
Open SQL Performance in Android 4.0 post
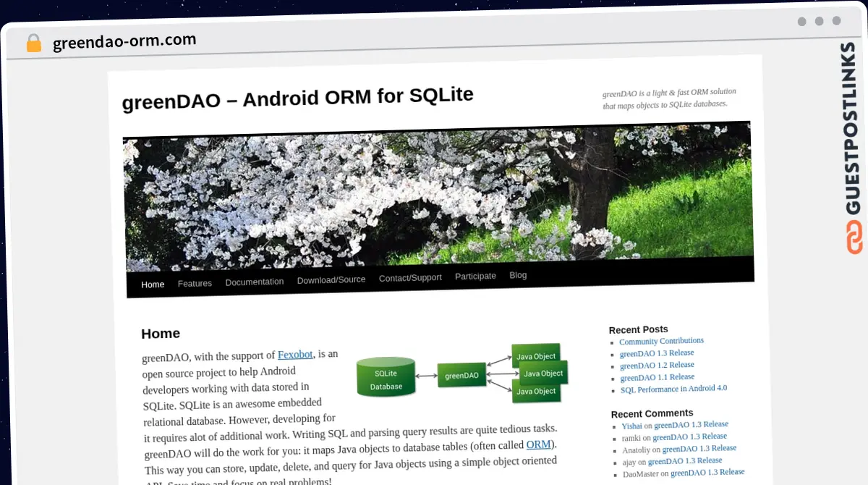(673, 389)
